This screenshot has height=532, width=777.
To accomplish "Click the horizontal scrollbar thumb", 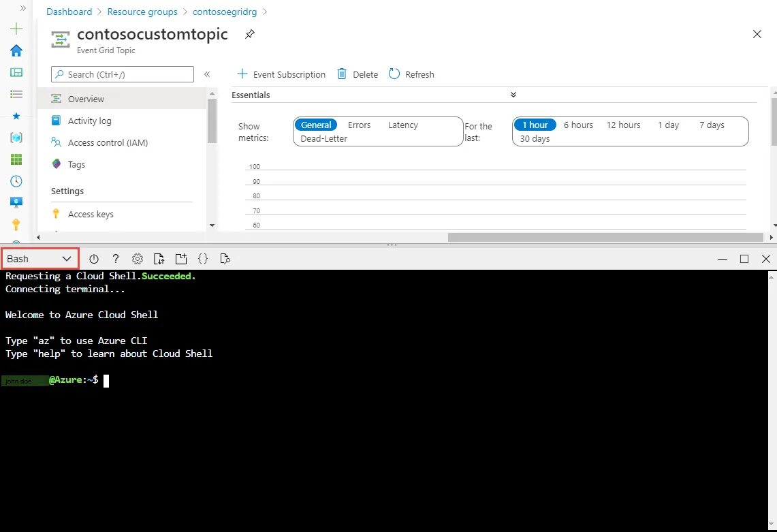I will (605, 238).
